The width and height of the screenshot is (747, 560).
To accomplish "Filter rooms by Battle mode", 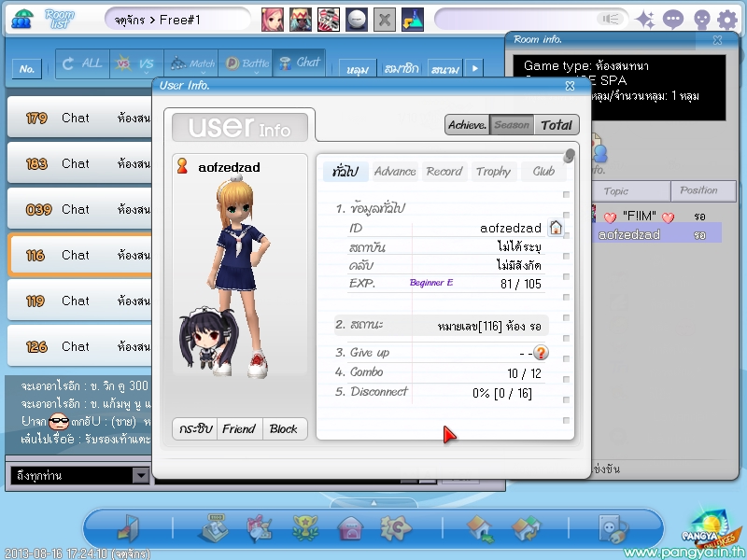I will 246,63.
